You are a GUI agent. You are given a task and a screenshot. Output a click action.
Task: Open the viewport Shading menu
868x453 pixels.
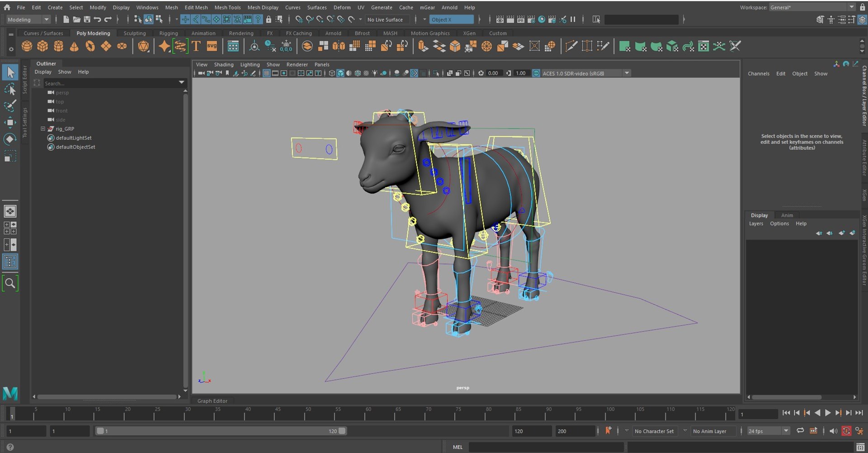click(x=224, y=65)
